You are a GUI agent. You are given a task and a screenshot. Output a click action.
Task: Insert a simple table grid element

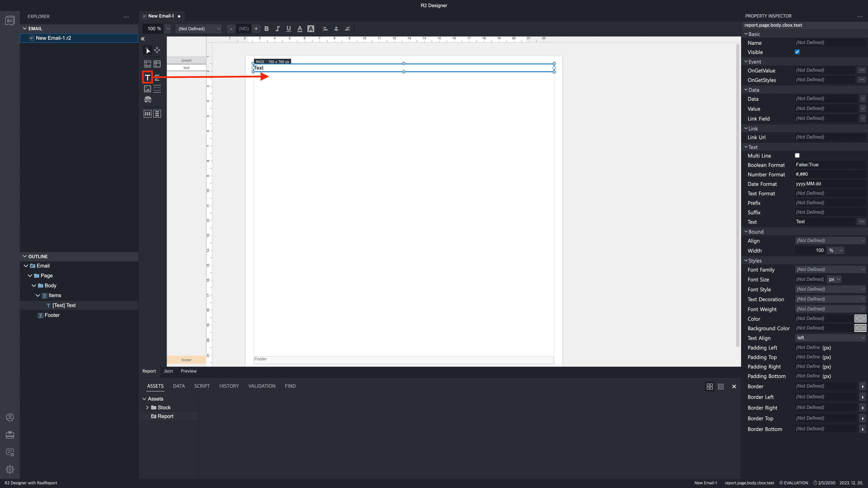[x=157, y=64]
